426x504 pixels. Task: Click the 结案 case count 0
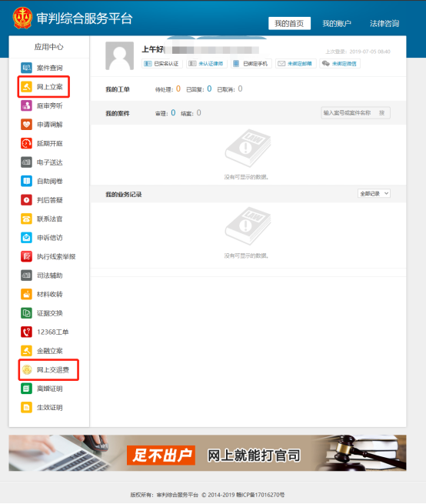coord(199,113)
